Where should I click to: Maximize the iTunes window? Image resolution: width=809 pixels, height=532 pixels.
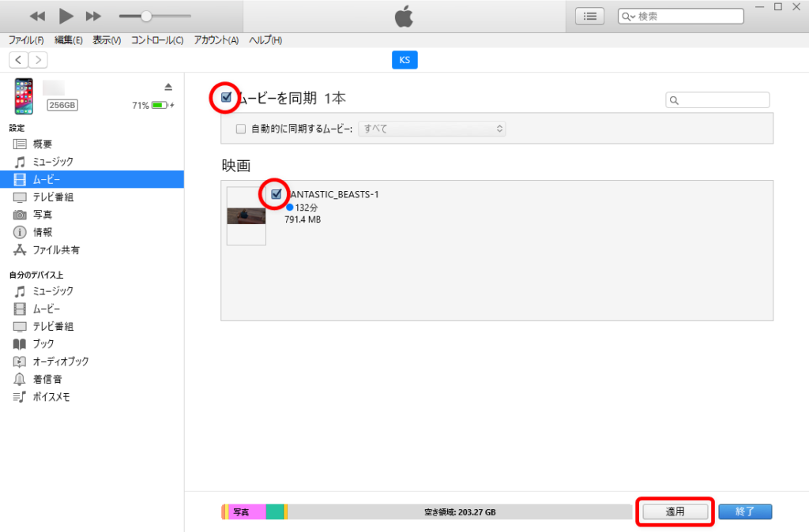[x=778, y=6]
